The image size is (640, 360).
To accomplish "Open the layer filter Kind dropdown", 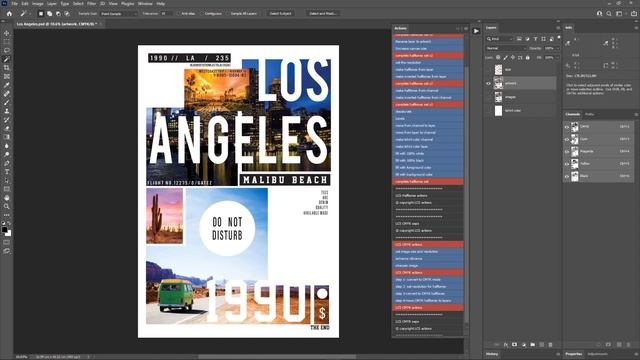I will coord(499,39).
